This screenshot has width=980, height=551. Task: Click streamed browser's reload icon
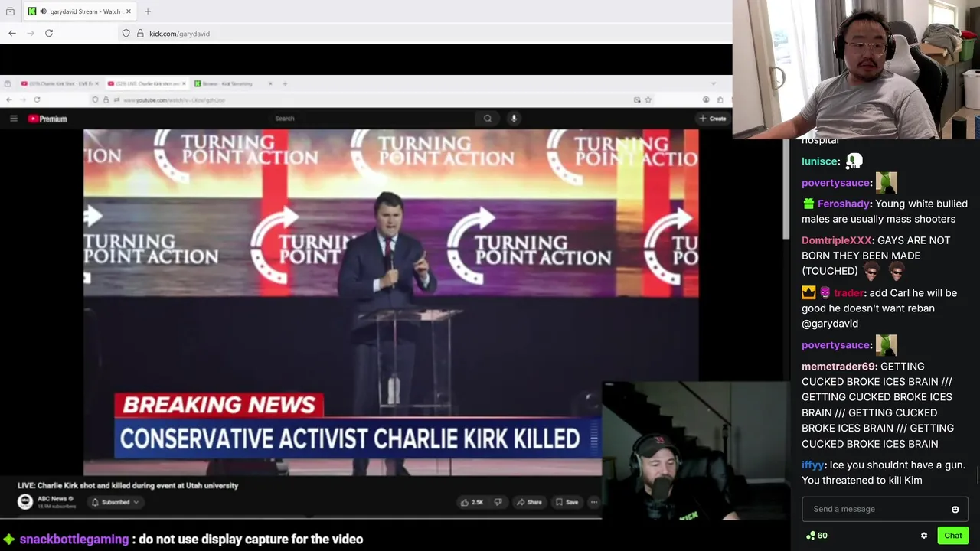tap(37, 99)
